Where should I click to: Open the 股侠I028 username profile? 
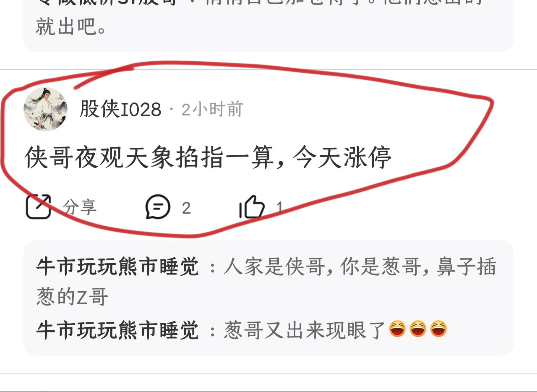click(x=120, y=110)
